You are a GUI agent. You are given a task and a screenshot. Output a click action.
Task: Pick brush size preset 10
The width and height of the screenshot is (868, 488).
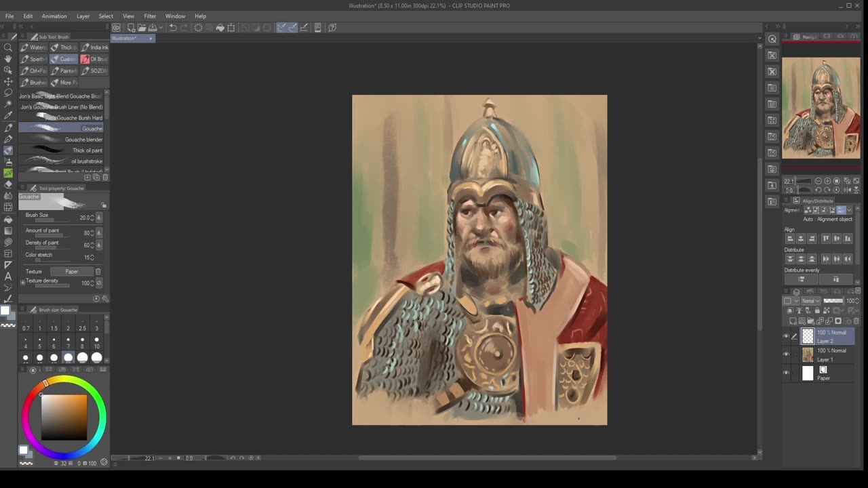pyautogui.click(x=97, y=342)
